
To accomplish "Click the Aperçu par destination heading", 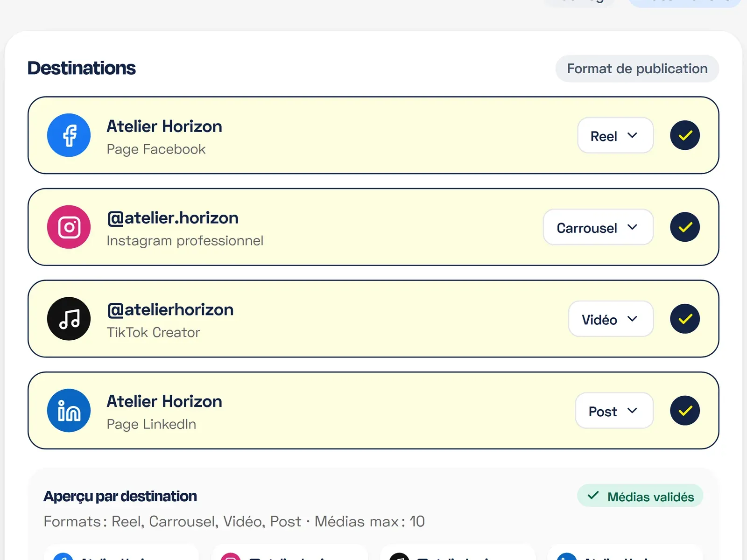I will (120, 497).
